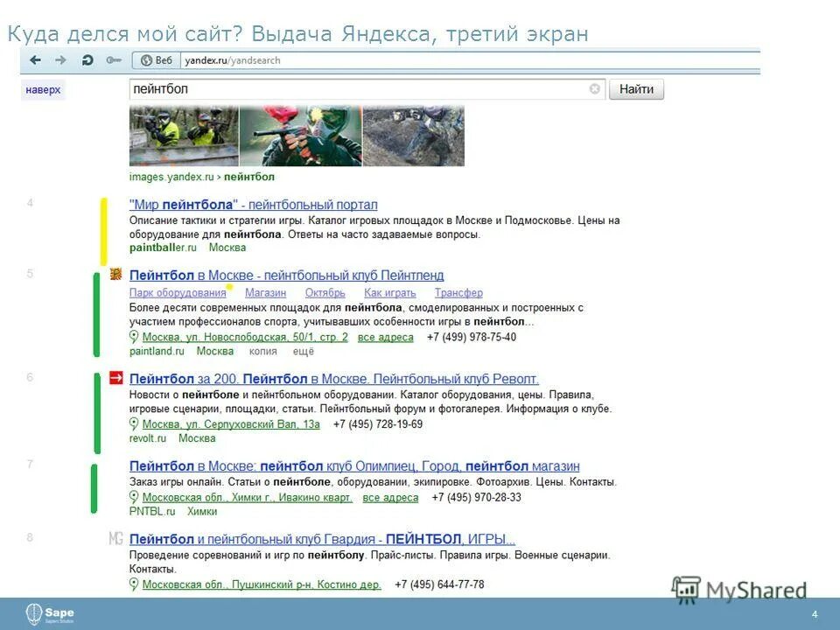
Task: Click map pin for Костино address
Action: [x=134, y=584]
